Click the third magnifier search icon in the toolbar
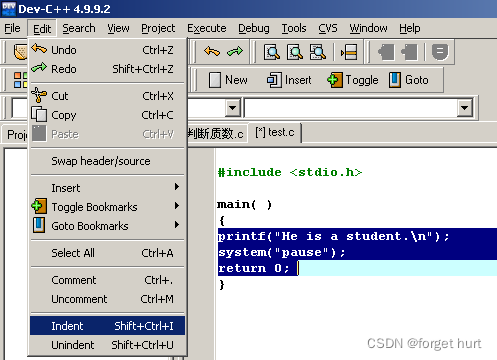Viewport: 497px width, 360px height. click(317, 52)
